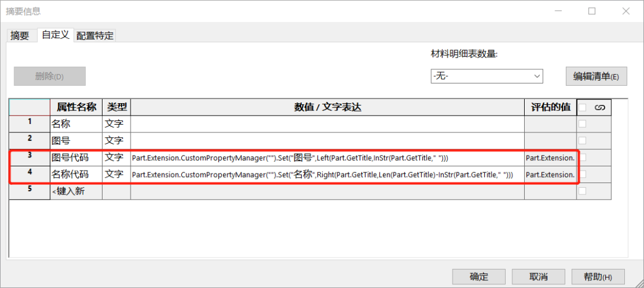Switch to the 摘要 tab
This screenshot has height=288, width=644.
click(20, 36)
